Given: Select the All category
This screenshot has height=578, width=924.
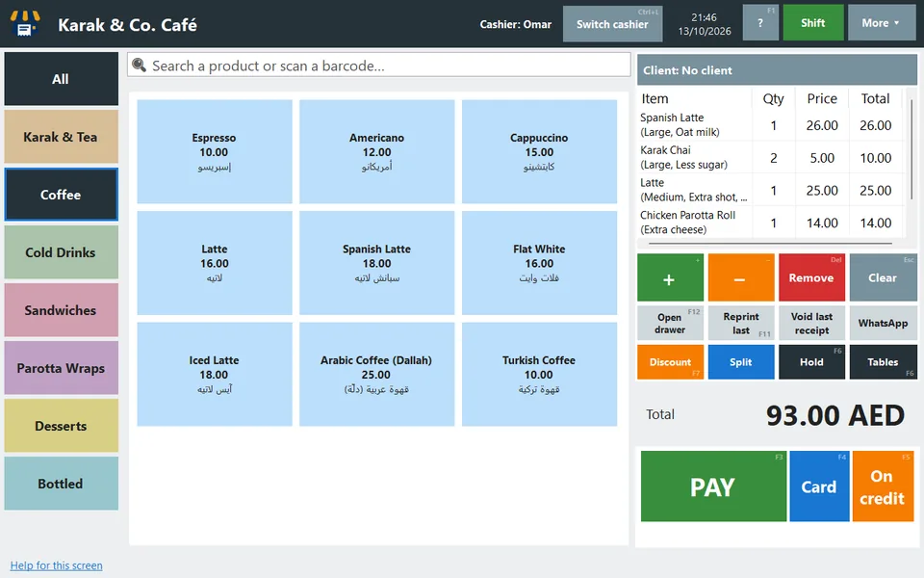Looking at the screenshot, I should coord(62,79).
